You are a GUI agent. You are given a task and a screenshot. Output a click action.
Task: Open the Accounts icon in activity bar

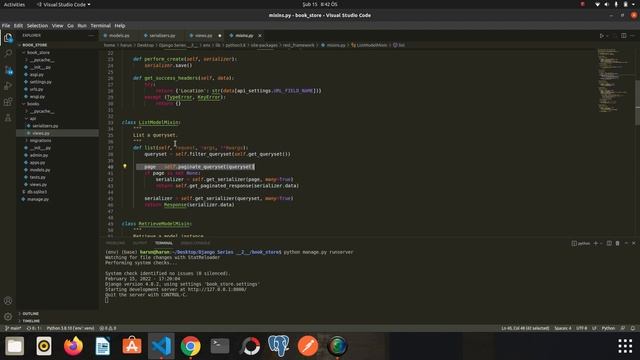coord(8,301)
